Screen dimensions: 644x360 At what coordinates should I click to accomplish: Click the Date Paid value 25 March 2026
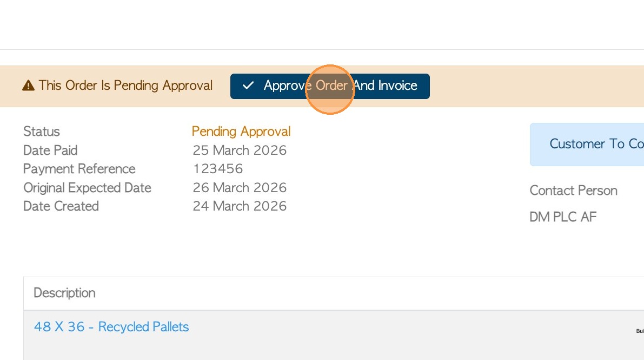(240, 150)
